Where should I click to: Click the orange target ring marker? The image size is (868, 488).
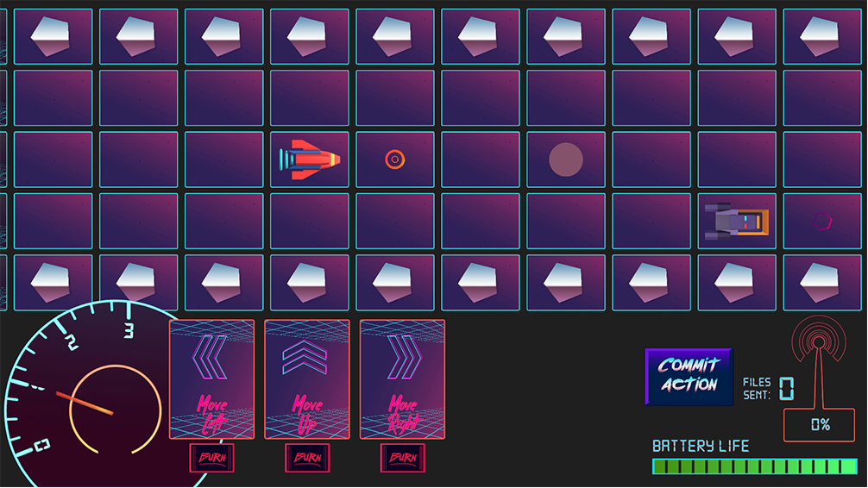394,160
